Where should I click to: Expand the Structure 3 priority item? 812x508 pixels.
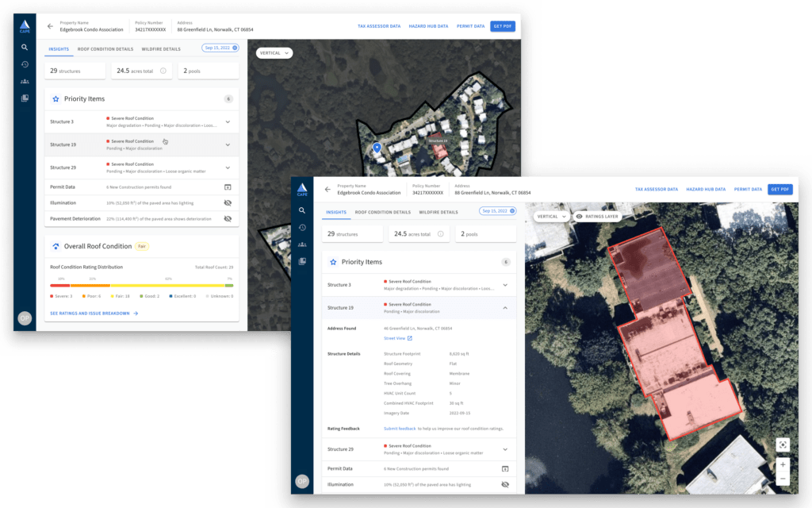coord(506,285)
